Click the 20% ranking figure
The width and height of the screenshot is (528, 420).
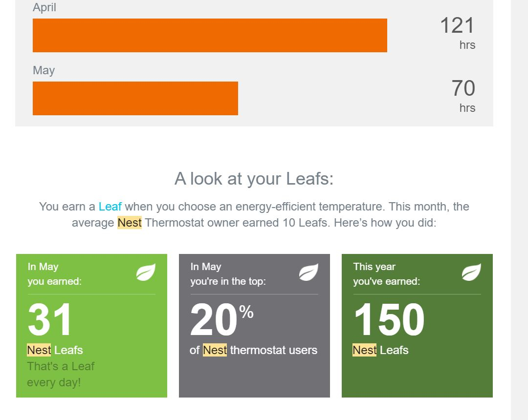tap(221, 319)
